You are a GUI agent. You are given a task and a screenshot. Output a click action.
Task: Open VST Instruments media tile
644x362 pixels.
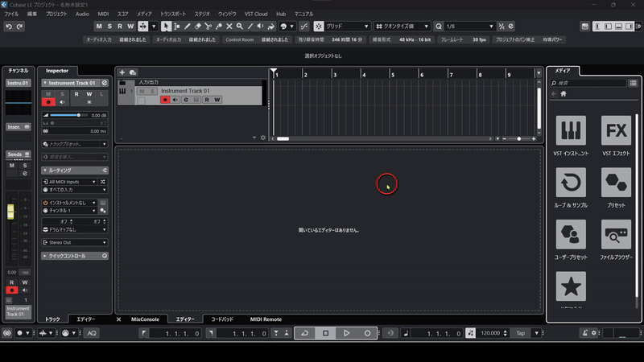(x=571, y=130)
